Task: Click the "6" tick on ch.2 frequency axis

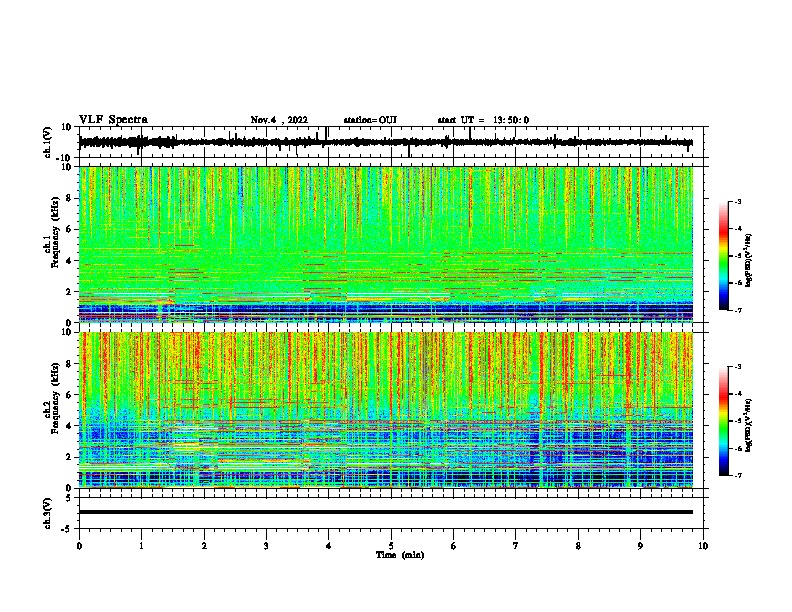Action: pyautogui.click(x=69, y=395)
